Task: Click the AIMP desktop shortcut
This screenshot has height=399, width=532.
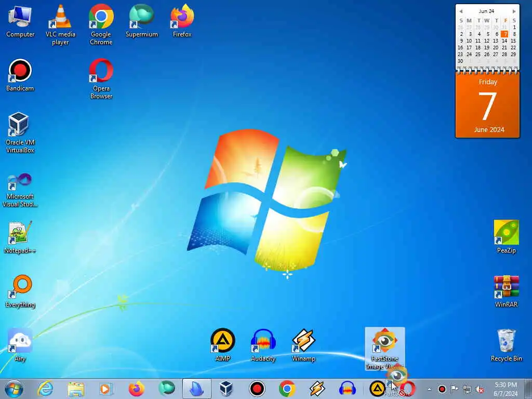Action: (x=222, y=345)
